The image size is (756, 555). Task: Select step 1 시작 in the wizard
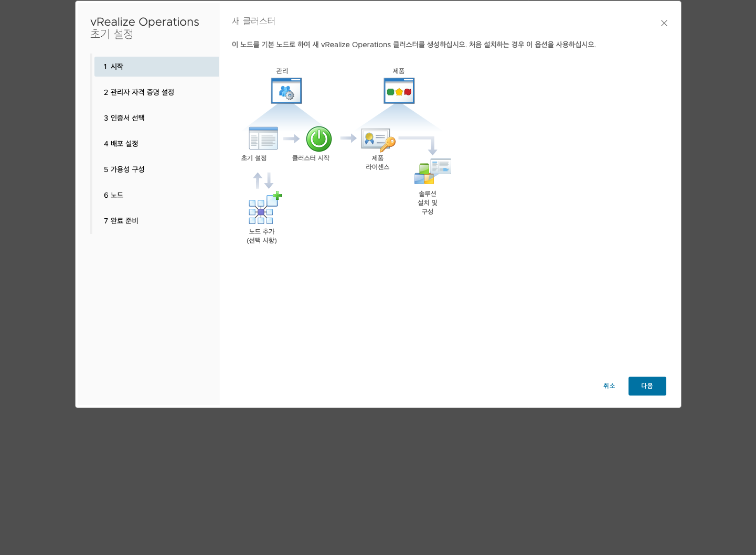pos(156,67)
